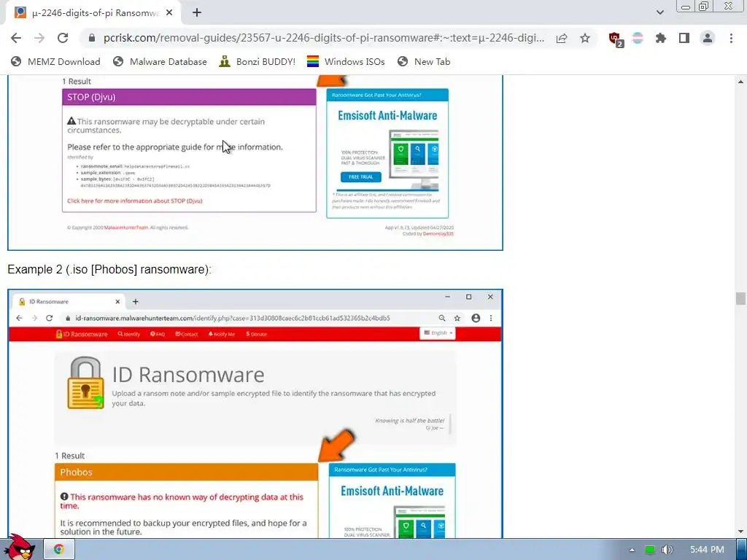This screenshot has width=747, height=560.
Task: Open Bonzi BUDDY! bookmark
Action: [257, 61]
